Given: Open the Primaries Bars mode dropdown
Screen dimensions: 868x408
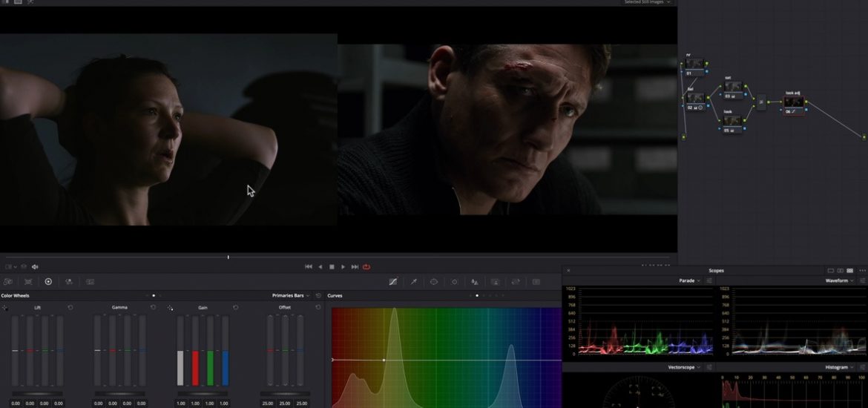Looking at the screenshot, I should click(291, 296).
